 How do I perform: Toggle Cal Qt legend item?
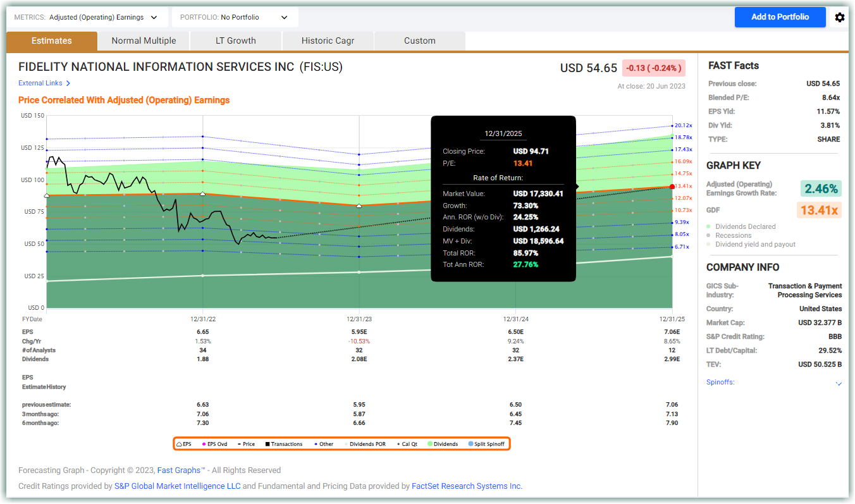pos(407,444)
